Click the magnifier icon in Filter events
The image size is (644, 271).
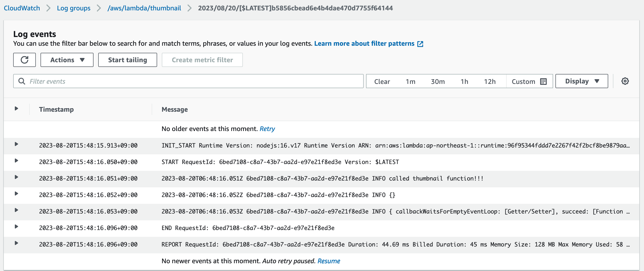[x=22, y=81]
